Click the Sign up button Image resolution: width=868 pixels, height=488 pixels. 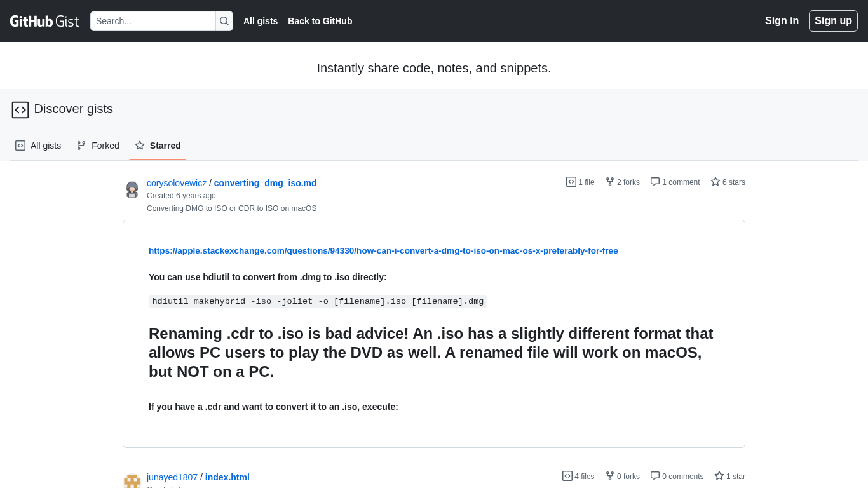coord(833,21)
